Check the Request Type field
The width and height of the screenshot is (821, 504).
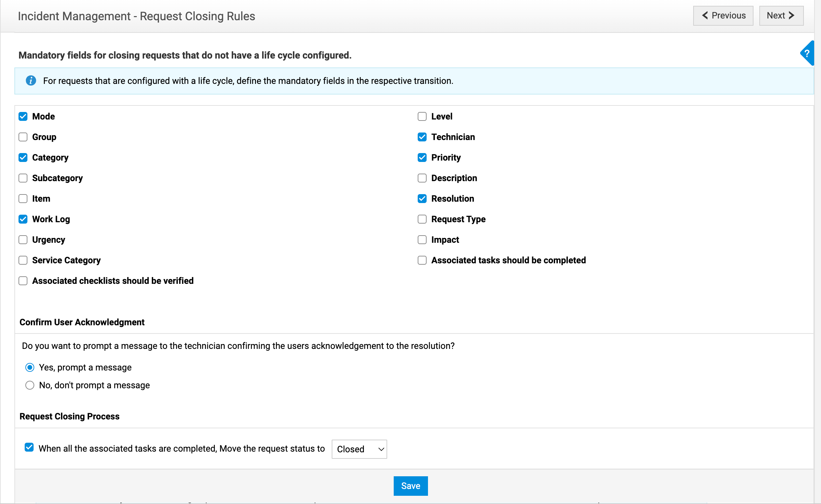tap(422, 219)
